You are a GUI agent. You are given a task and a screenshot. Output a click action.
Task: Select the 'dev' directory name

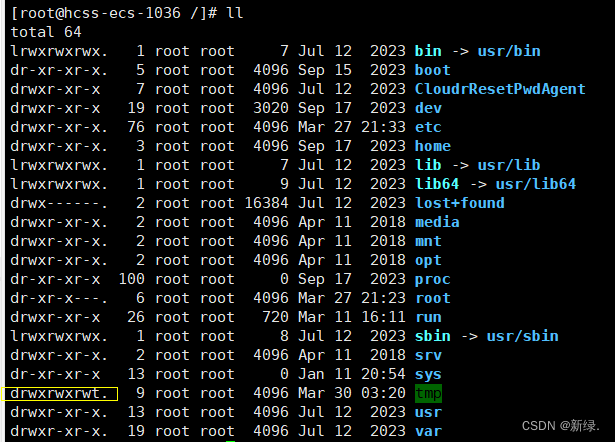click(428, 108)
